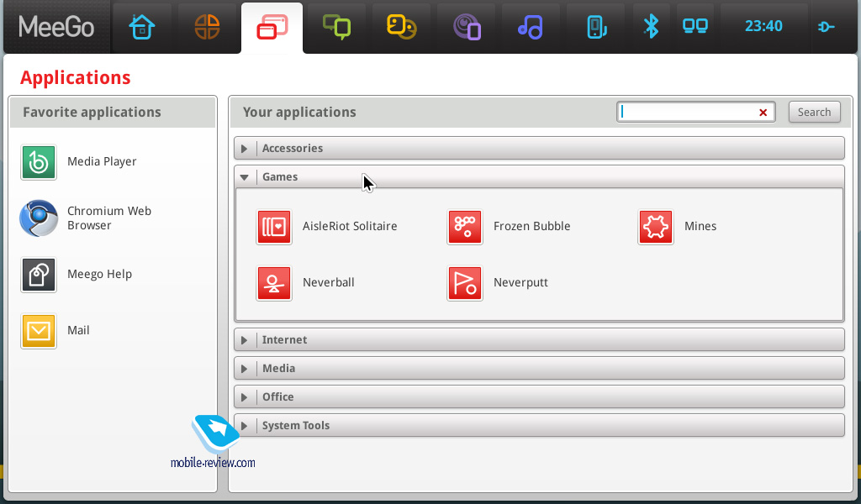Open the People panel icon

401,27
